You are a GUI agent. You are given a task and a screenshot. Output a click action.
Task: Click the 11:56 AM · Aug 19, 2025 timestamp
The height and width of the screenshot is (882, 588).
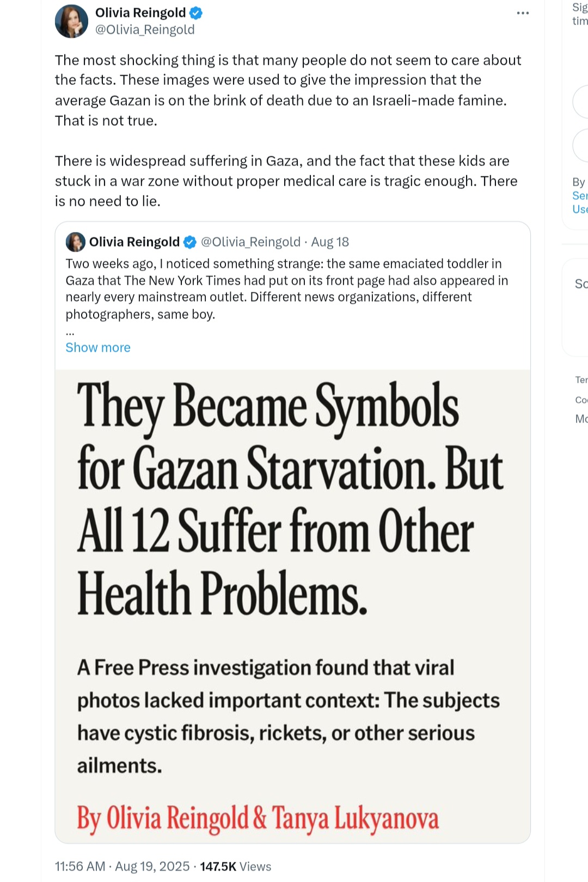pos(122,866)
